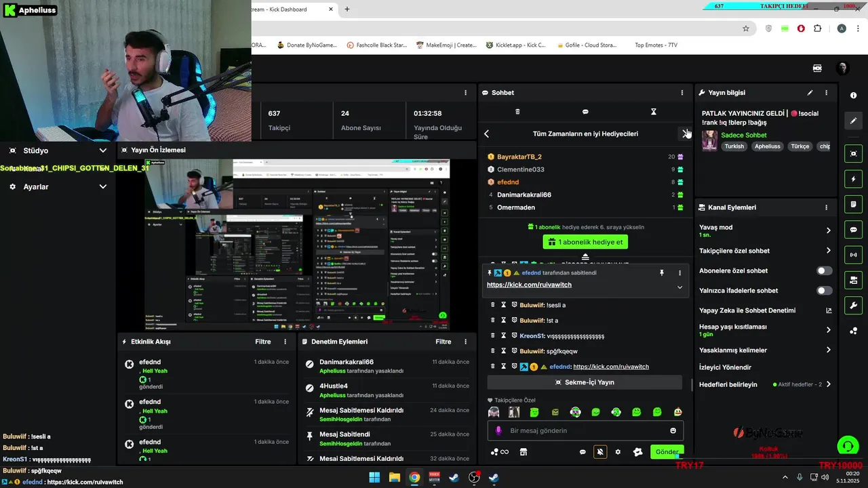Open chat settings gear icon
This screenshot has height=488, width=868.
tap(618, 452)
